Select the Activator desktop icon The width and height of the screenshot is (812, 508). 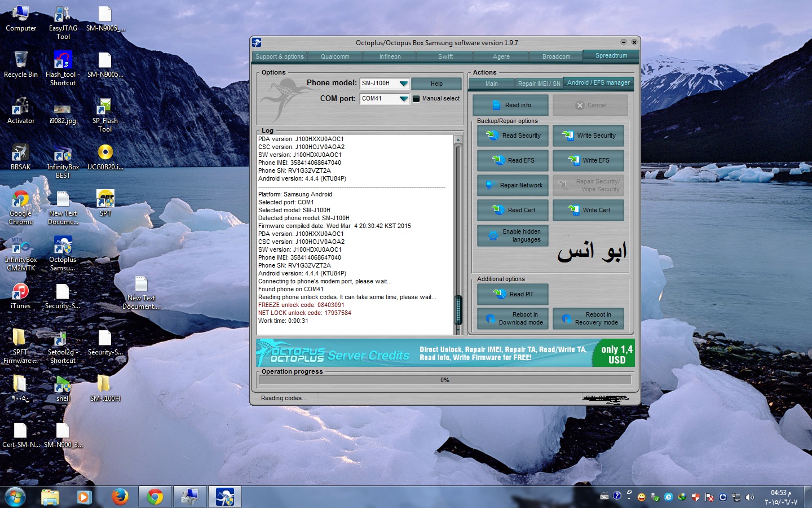[21, 111]
